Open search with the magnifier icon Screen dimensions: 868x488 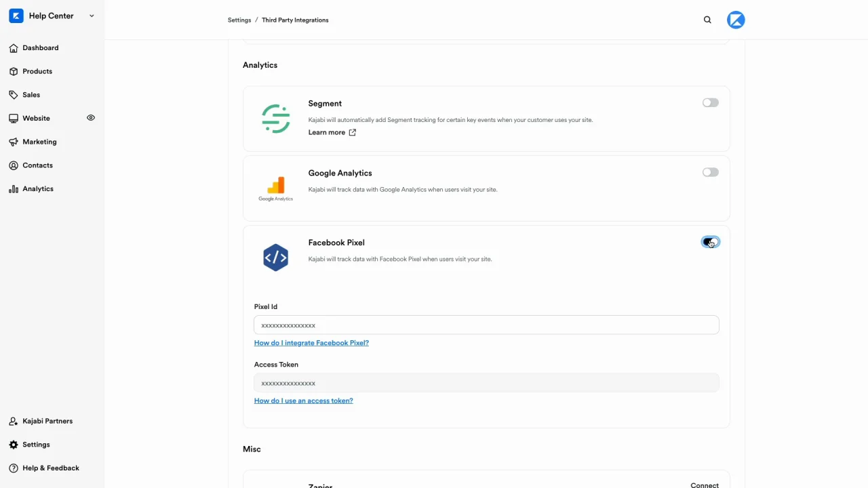coord(707,20)
